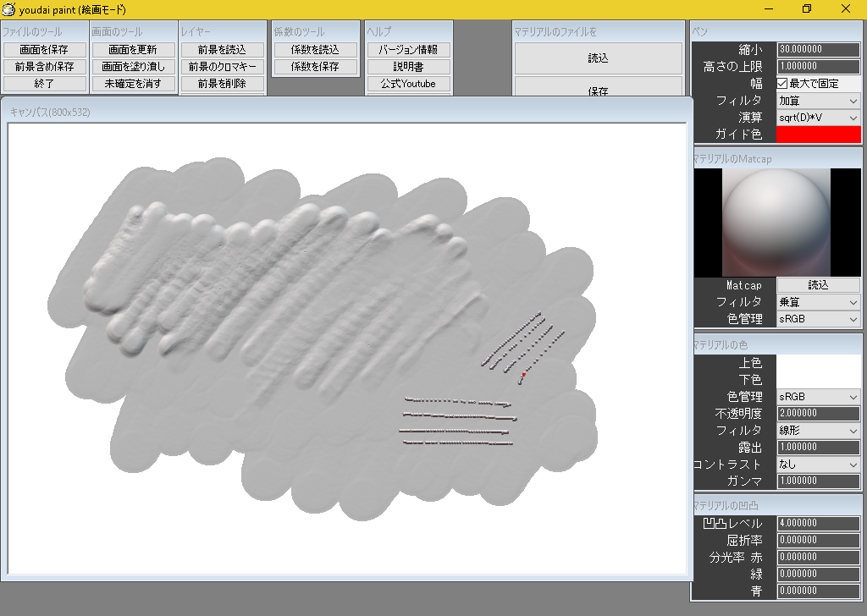This screenshot has height=616, width=867.
Task: Open the pen フィルタ dropdown showing 加算
Action: [818, 100]
